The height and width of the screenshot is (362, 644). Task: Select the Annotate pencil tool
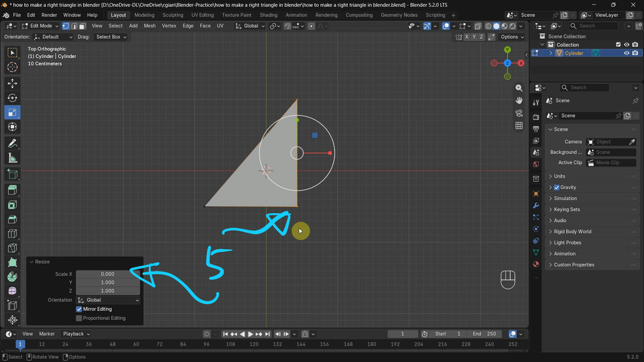13,143
